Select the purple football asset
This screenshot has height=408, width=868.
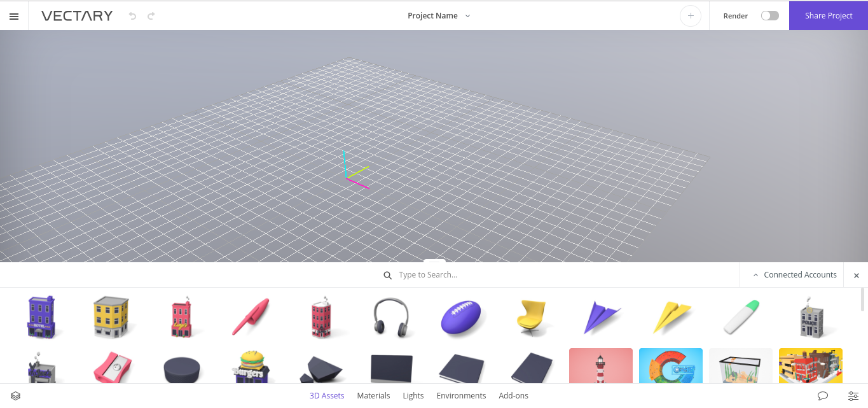[x=462, y=318]
